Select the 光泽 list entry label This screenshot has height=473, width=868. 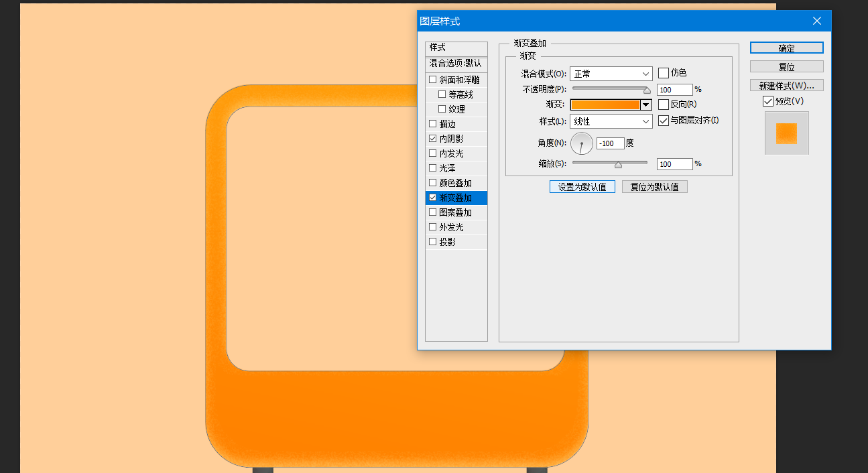click(448, 168)
